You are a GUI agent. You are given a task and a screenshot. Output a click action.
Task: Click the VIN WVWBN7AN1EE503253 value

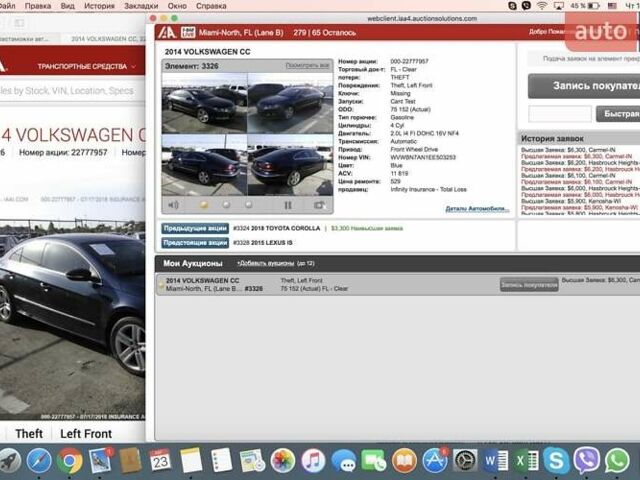coord(423,157)
